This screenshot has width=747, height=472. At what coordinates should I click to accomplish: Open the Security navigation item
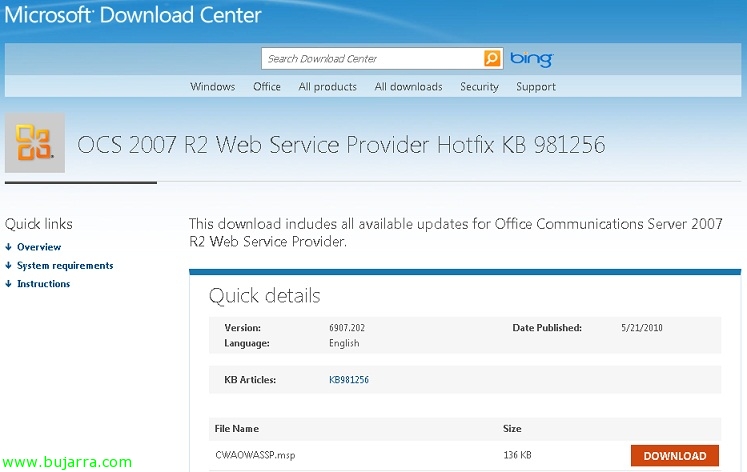coord(479,87)
